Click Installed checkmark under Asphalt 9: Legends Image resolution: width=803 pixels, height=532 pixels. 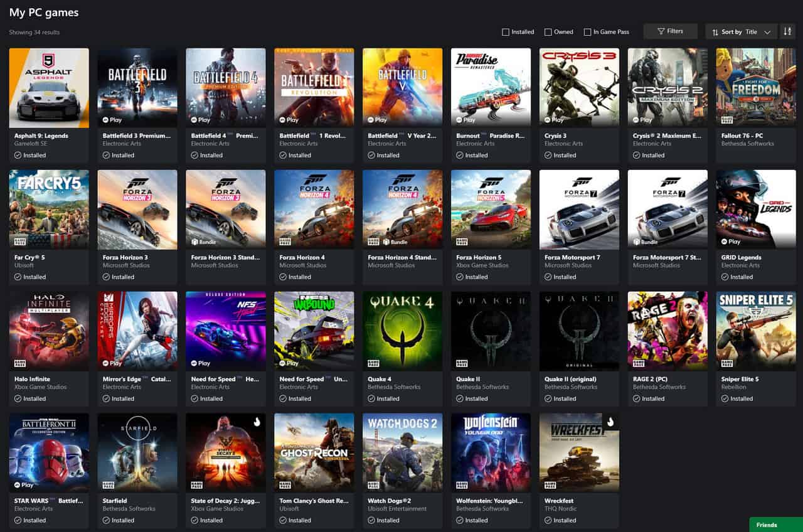pos(18,155)
